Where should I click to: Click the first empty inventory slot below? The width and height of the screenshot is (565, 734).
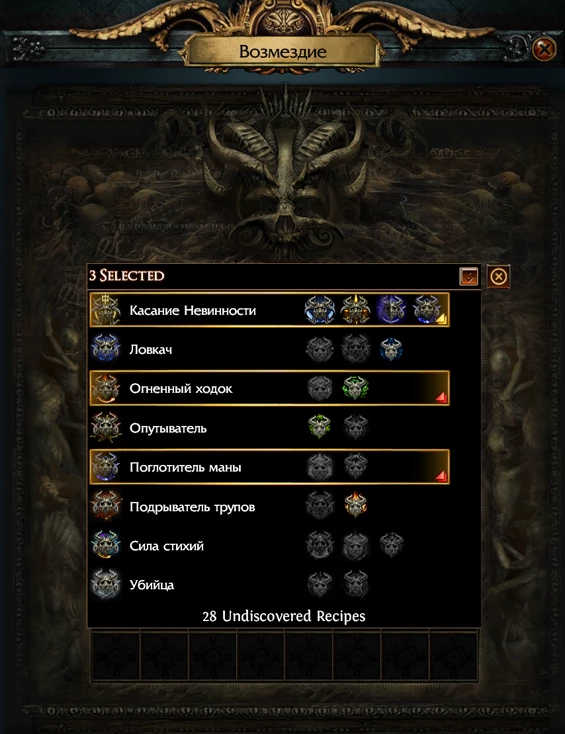pyautogui.click(x=116, y=655)
